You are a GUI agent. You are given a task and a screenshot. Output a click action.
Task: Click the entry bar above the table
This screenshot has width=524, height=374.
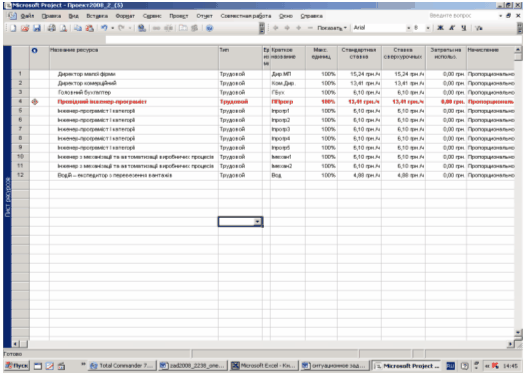point(313,39)
